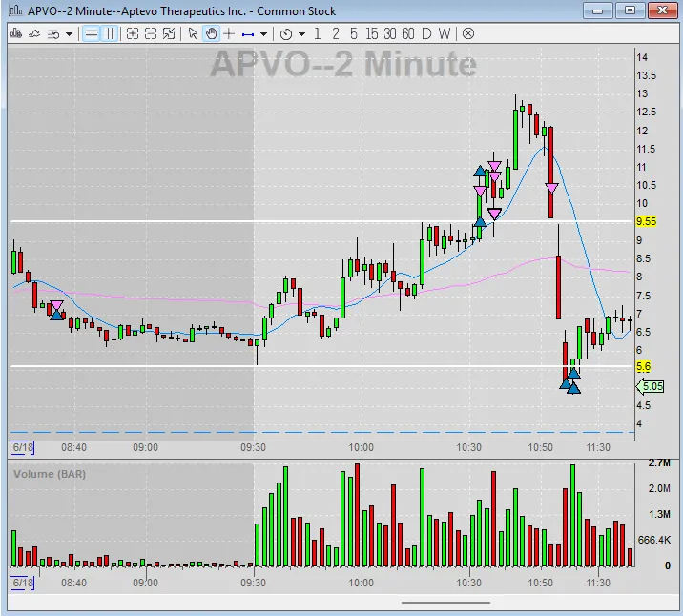Click the Volume (BAR) panel label

50,474
